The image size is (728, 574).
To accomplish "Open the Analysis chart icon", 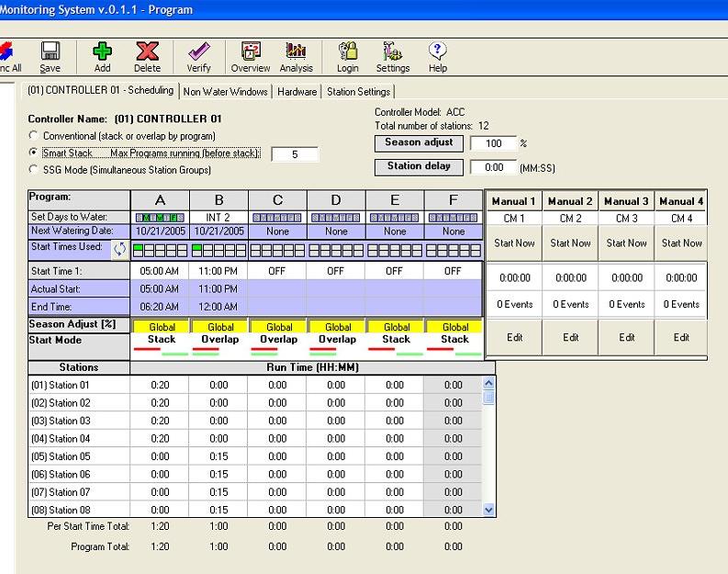I will click(x=297, y=51).
